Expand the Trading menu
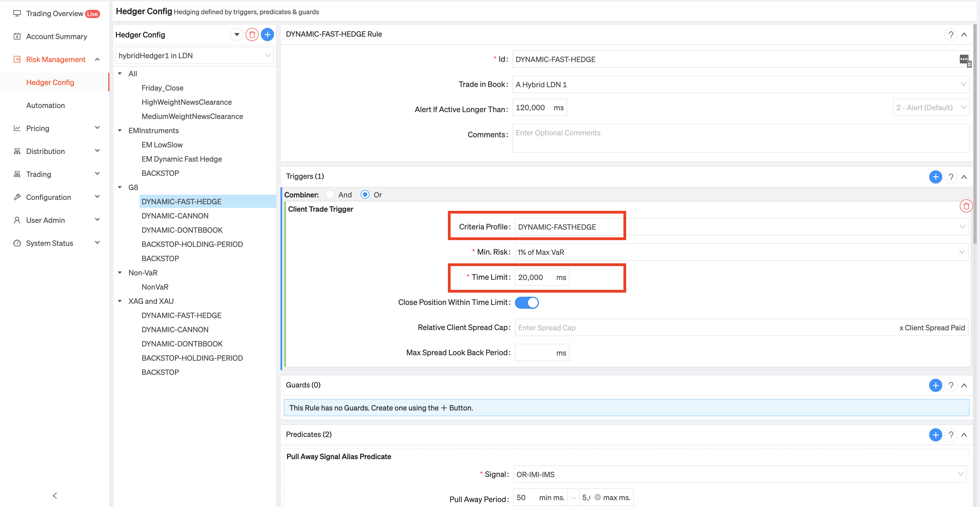 pyautogui.click(x=97, y=174)
